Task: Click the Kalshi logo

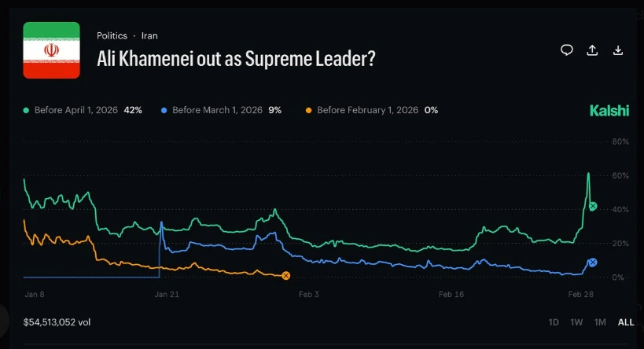Action: tap(609, 111)
